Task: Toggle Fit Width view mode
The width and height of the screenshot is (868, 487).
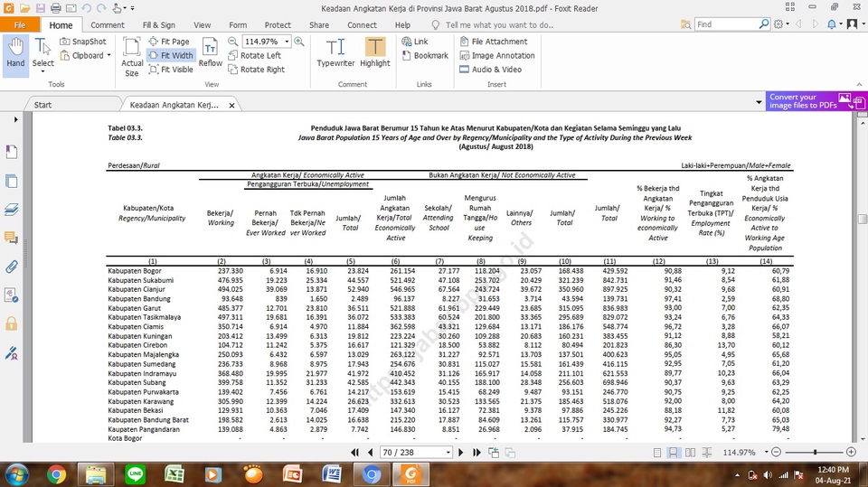Action: pos(171,55)
